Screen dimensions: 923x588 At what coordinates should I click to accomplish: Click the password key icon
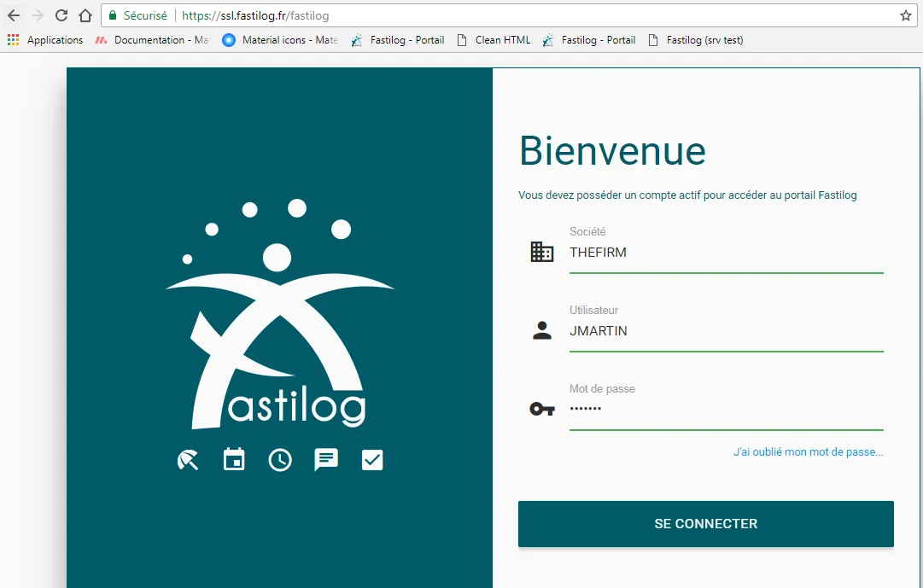coord(541,409)
